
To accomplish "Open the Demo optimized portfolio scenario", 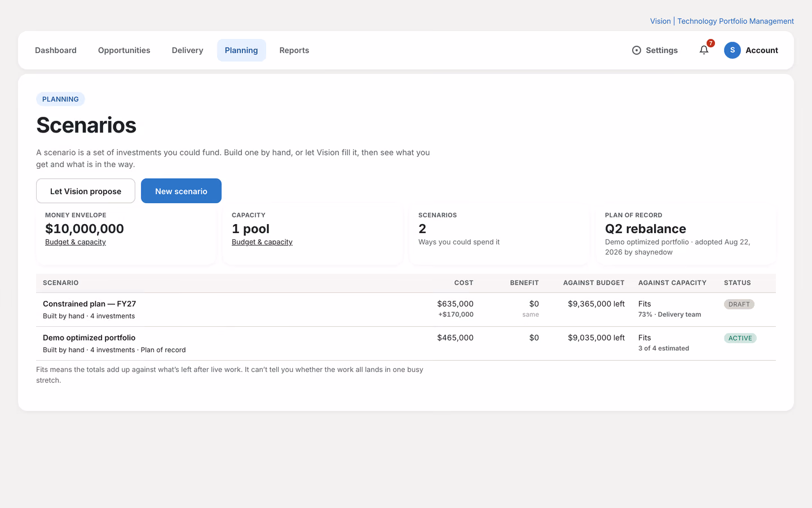I will click(x=89, y=338).
